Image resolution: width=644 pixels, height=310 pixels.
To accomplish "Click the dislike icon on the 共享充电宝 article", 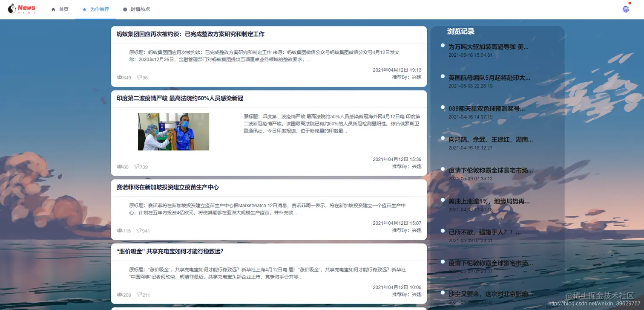I will 139,294.
